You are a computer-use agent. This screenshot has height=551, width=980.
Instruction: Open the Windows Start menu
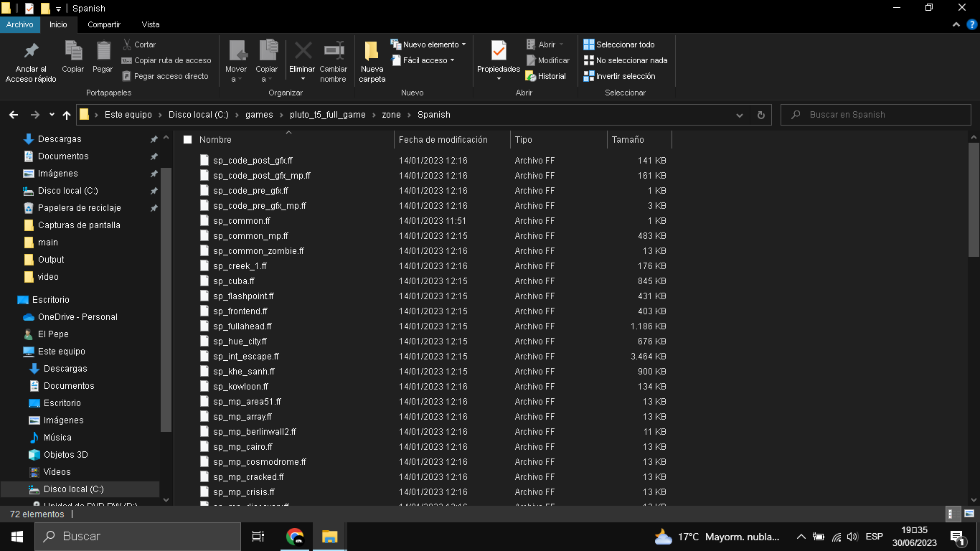coord(17,536)
